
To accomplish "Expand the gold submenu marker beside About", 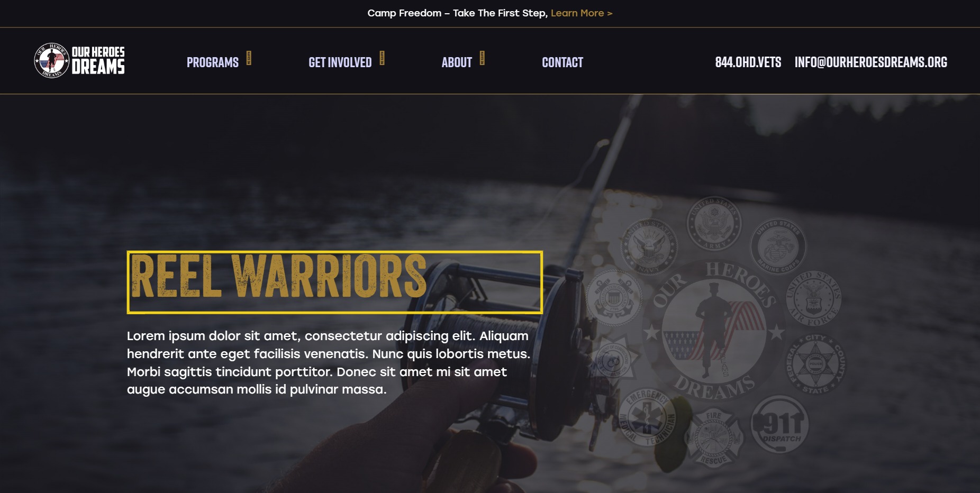I will 482,58.
